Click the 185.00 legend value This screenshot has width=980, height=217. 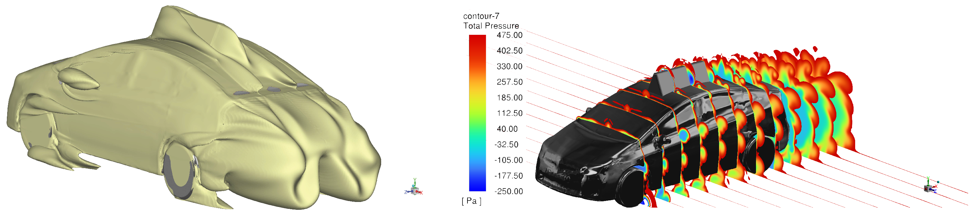(x=509, y=98)
